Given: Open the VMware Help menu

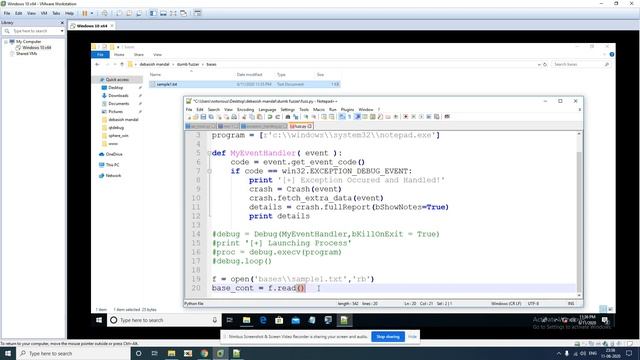Looking at the screenshot, I should tap(69, 13).
